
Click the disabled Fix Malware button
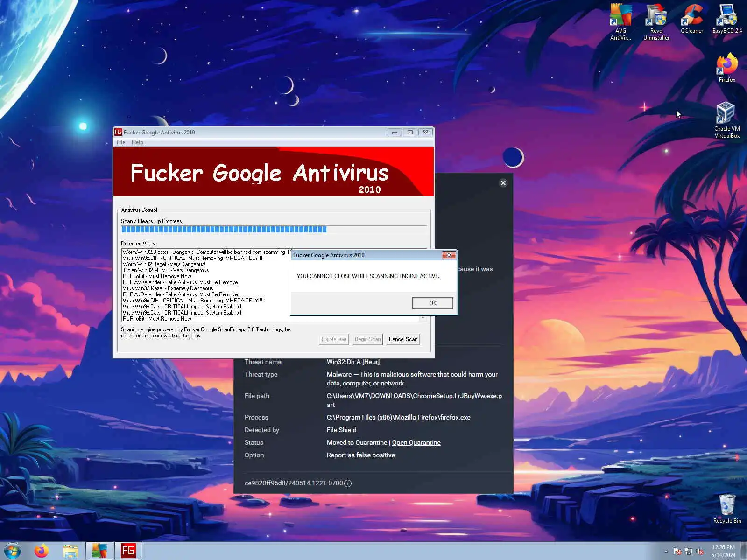coord(334,339)
